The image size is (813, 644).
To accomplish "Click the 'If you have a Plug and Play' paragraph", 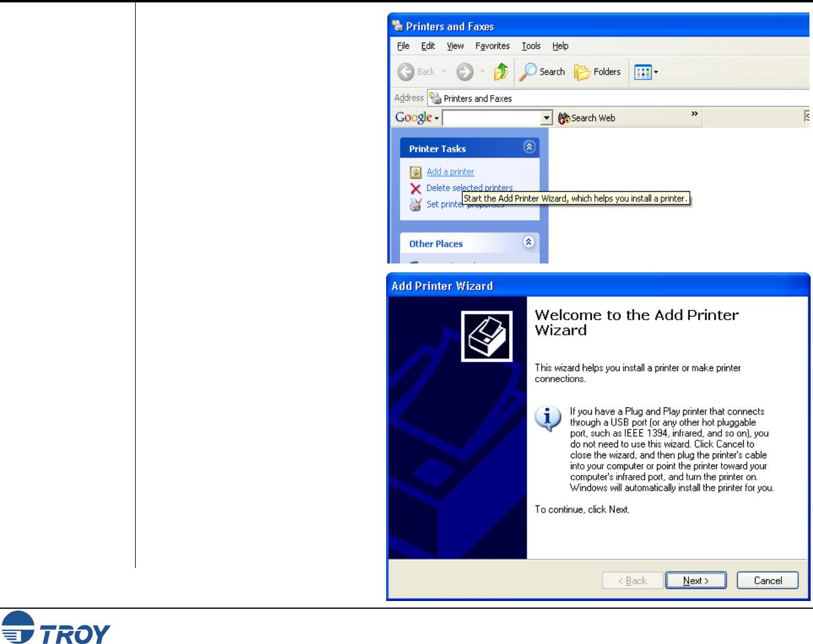I will point(671,449).
